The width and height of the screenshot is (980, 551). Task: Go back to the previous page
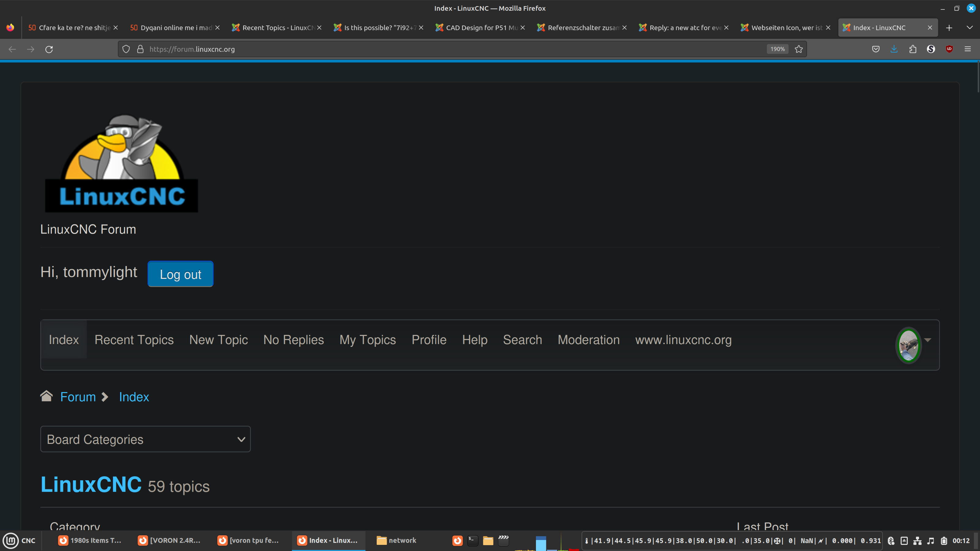(x=12, y=49)
